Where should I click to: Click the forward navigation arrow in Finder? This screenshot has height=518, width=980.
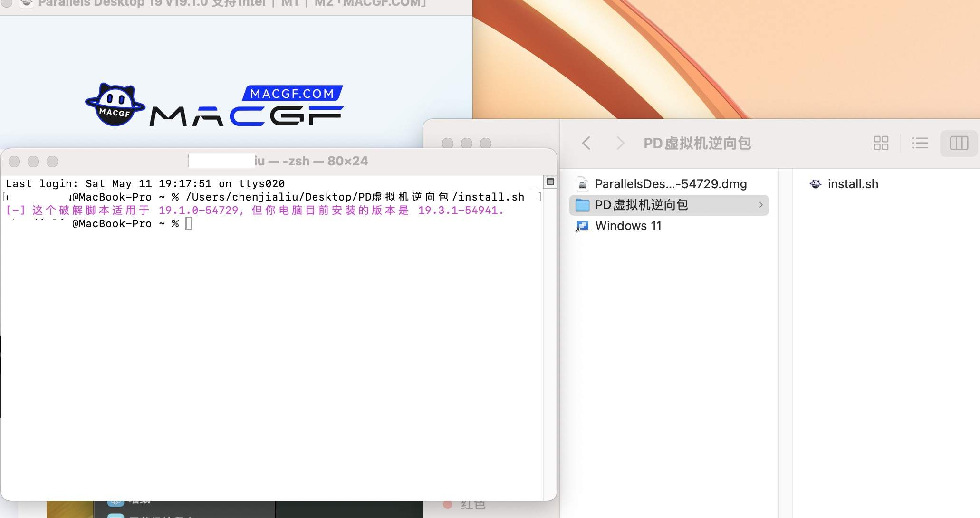click(x=620, y=143)
